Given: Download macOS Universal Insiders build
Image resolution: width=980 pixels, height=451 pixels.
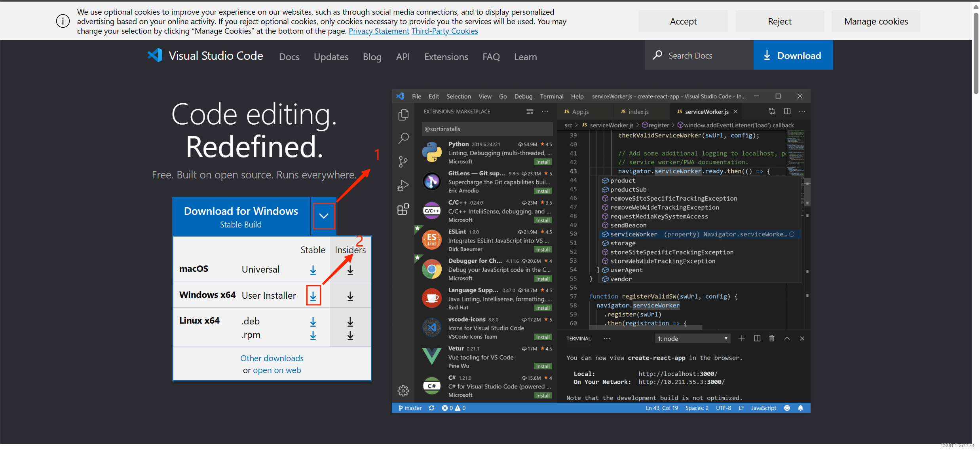Looking at the screenshot, I should click(350, 271).
